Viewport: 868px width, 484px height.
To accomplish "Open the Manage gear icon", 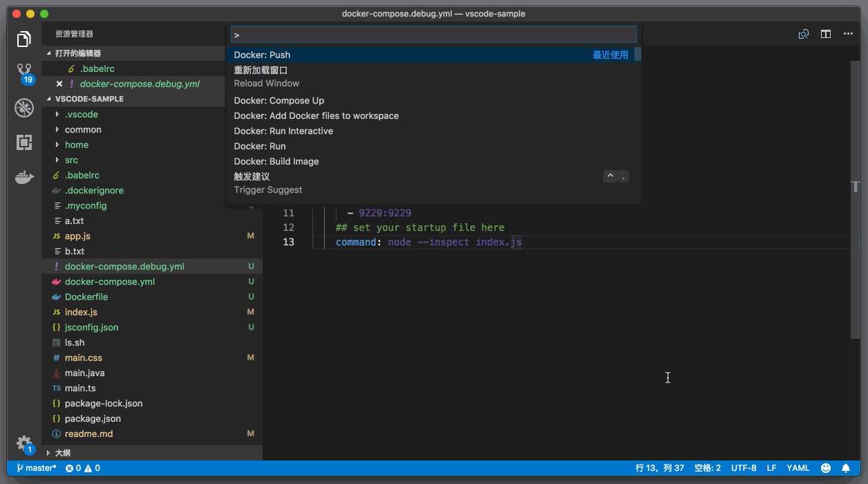I will coord(24,443).
